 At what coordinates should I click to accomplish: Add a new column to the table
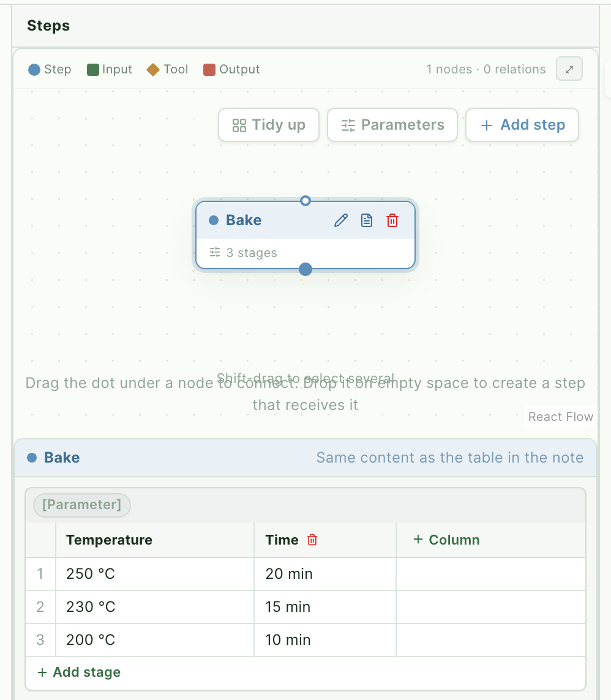point(446,540)
